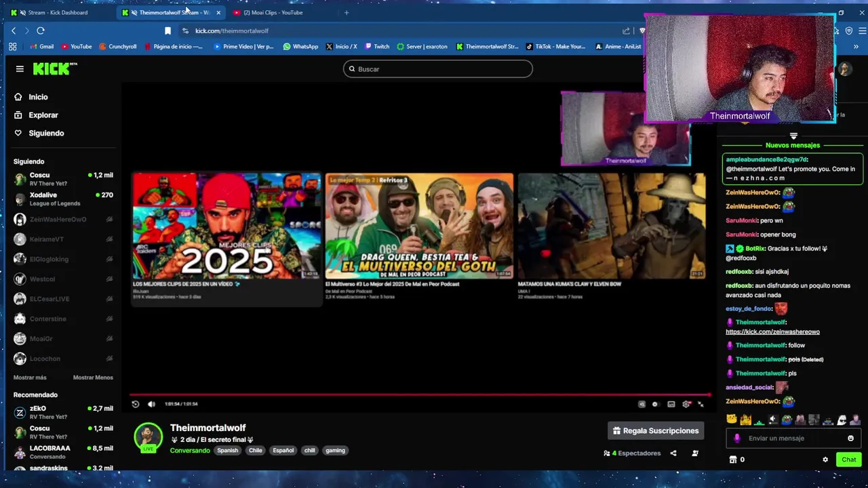Switch to Moai Clips - YouTube tab
The image size is (868, 488).
[273, 12]
